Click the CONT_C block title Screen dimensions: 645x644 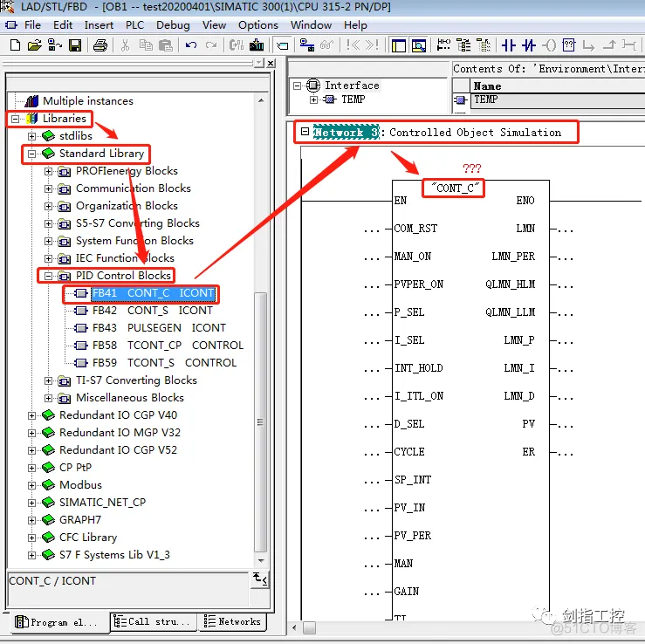(x=455, y=188)
